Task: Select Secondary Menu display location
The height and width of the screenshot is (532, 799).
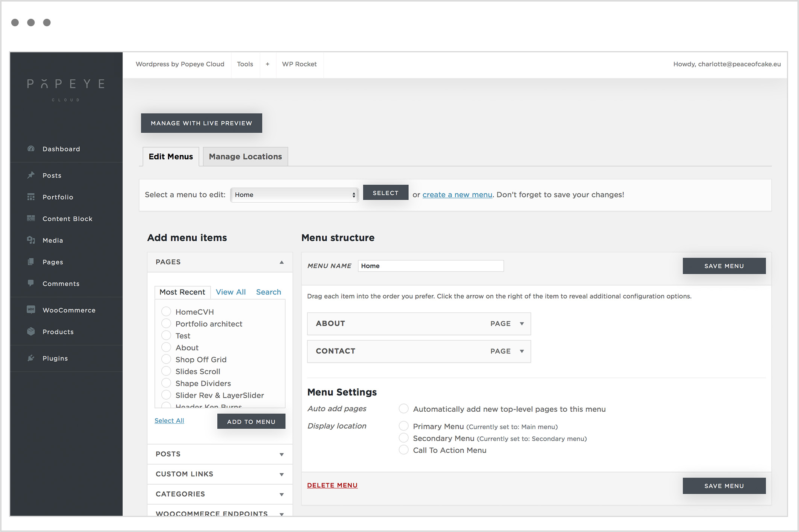Action: coord(403,438)
